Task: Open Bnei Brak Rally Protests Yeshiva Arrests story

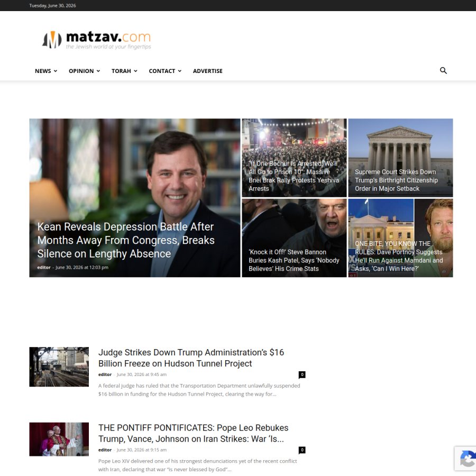Action: [294, 176]
